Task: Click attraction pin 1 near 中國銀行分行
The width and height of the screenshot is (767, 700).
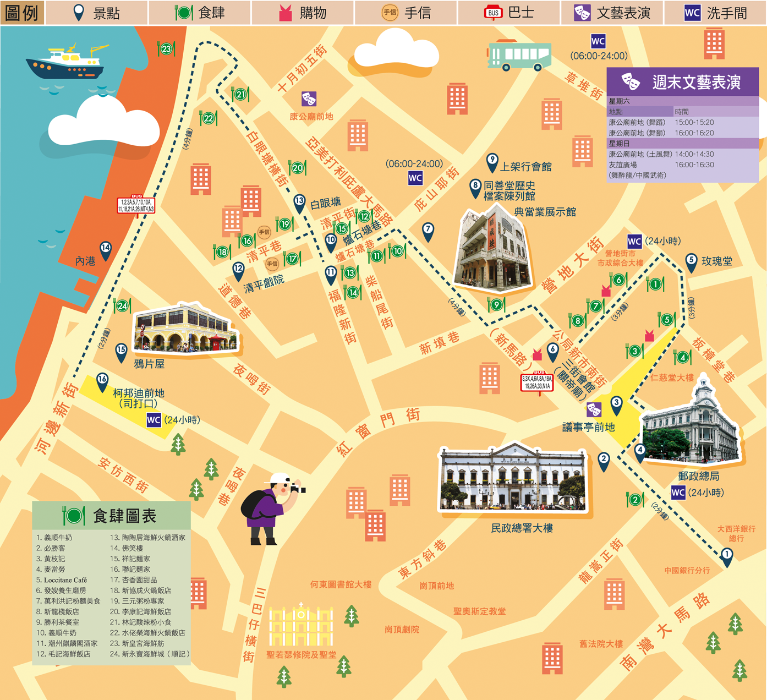Action: [727, 557]
